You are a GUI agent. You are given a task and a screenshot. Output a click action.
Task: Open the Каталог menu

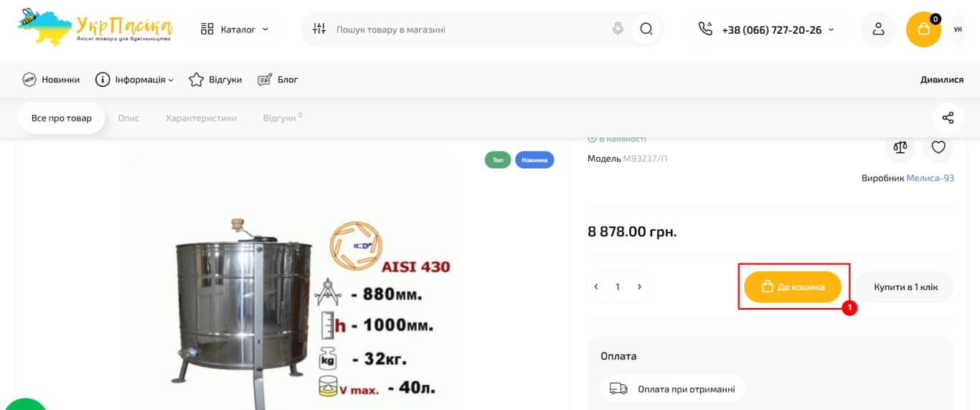click(235, 29)
